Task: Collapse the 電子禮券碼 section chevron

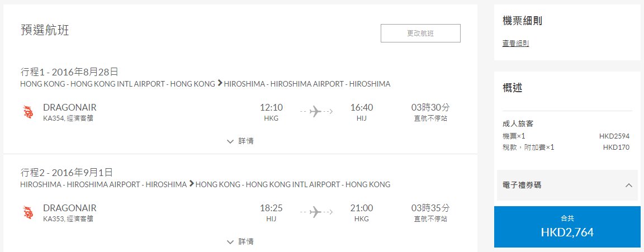Action: point(628,185)
